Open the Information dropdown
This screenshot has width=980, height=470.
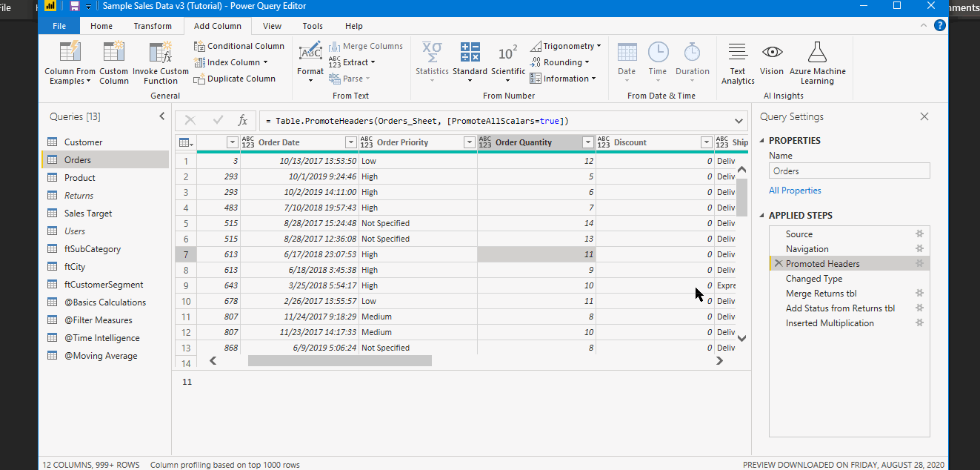tap(563, 79)
